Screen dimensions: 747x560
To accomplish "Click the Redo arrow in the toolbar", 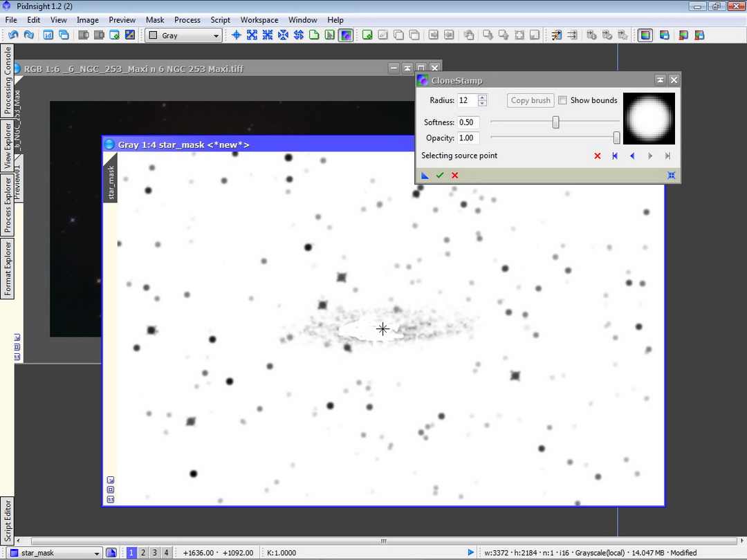I will (x=28, y=35).
